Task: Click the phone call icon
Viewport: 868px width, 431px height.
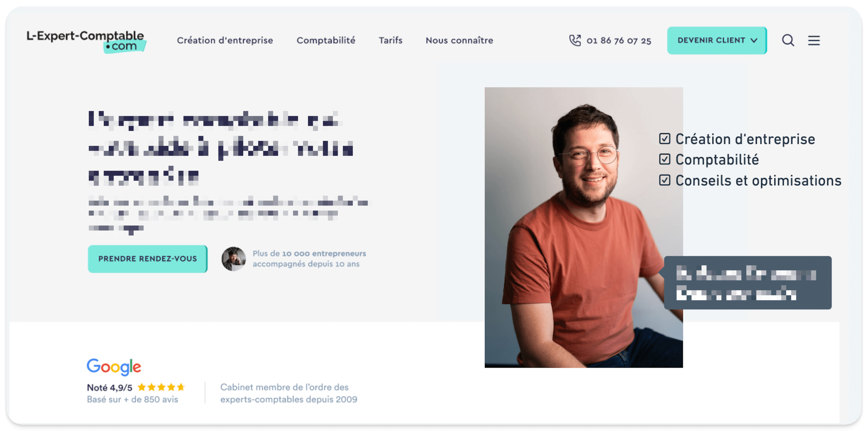Action: [x=575, y=40]
